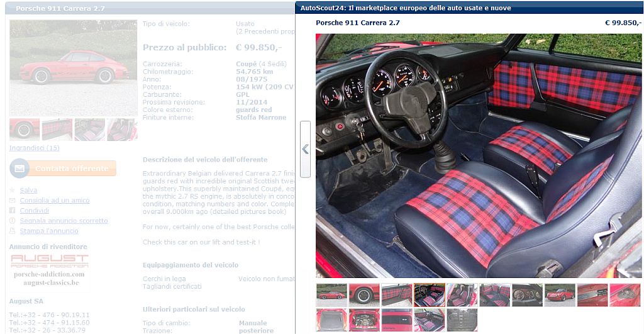
Task: Select the left panel interior seats thumbnail
Action: [x=89, y=130]
